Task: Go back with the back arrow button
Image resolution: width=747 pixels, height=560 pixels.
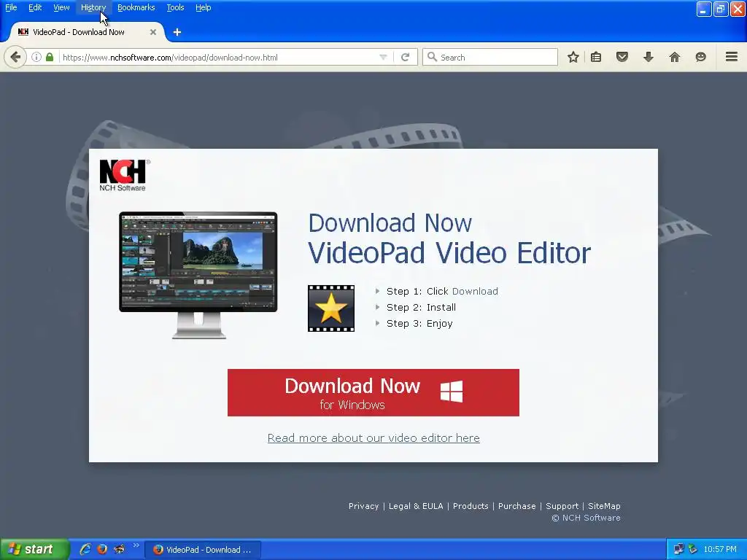Action: point(15,58)
